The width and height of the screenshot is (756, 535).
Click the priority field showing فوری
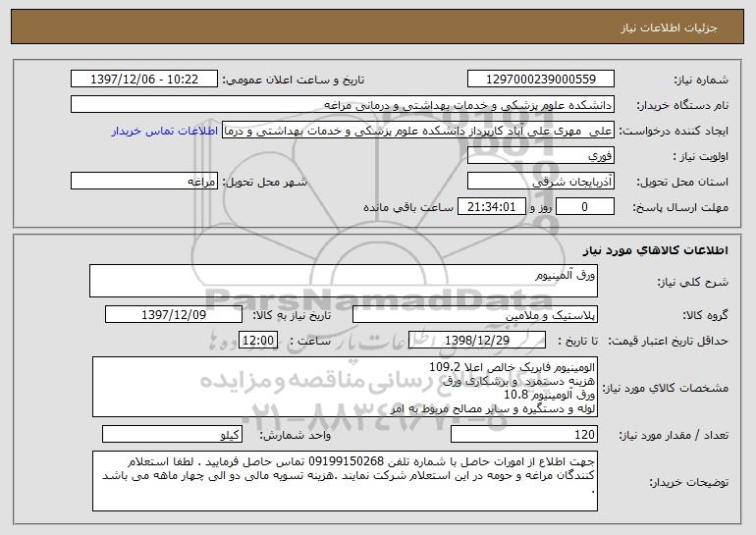coord(541,156)
